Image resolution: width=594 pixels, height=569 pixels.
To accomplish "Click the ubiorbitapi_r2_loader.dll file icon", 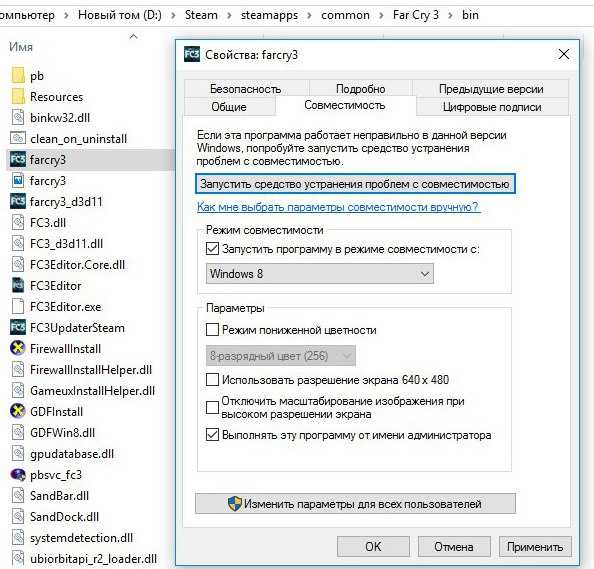I will [x=18, y=558].
